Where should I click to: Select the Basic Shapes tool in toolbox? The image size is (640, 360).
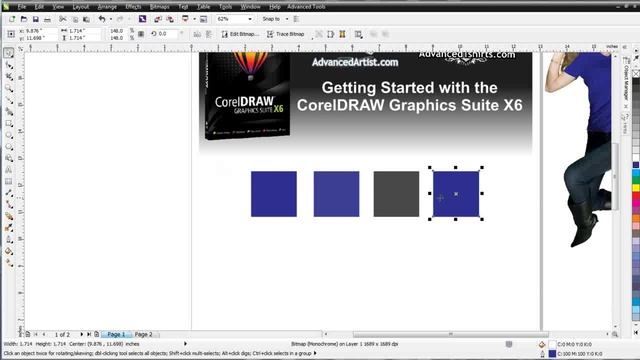tap(9, 158)
